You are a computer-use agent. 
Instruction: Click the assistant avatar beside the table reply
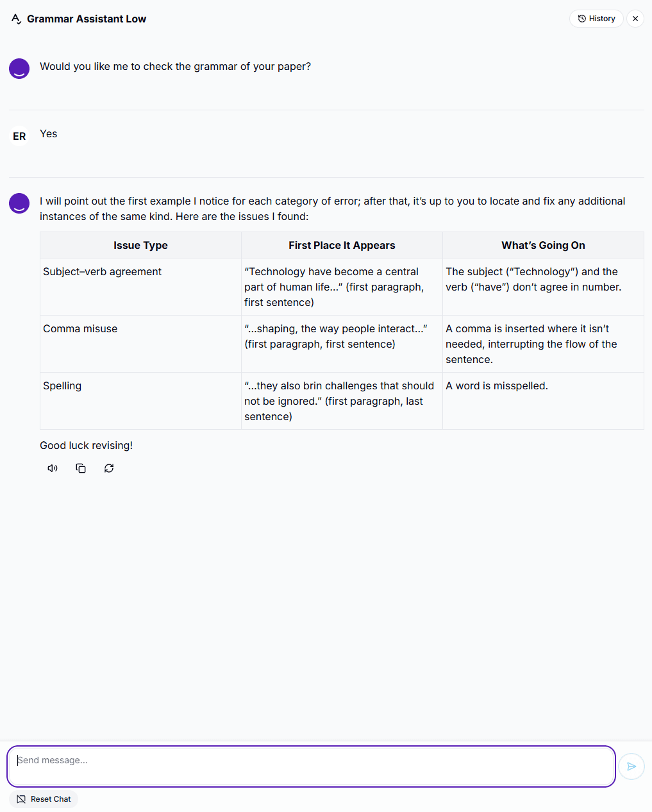tap(19, 203)
